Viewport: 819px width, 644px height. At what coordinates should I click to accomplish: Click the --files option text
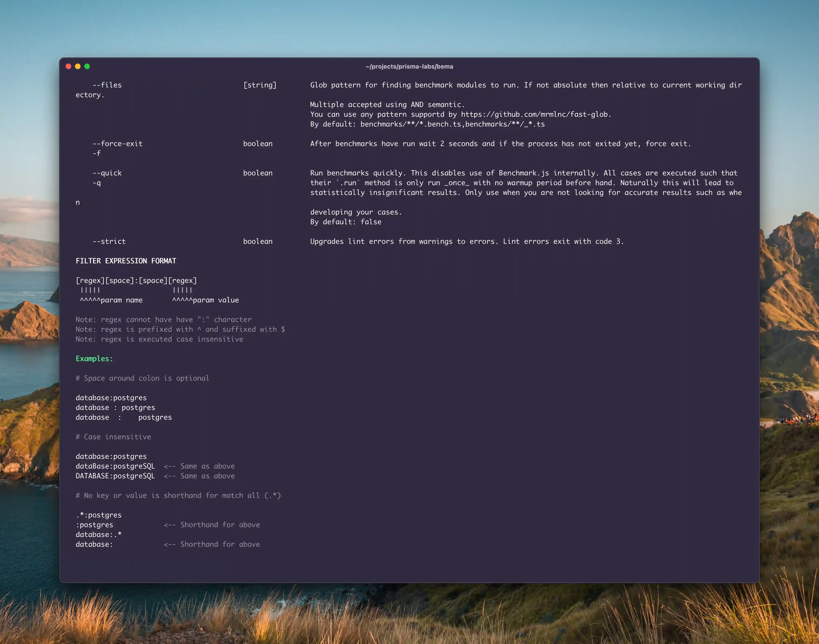tap(107, 85)
